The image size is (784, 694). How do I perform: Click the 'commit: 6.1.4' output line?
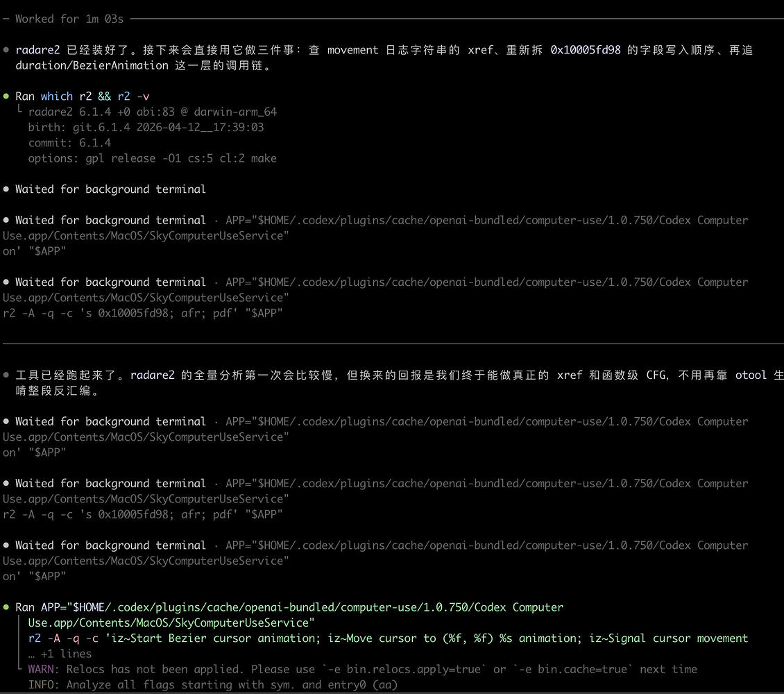[x=69, y=142]
